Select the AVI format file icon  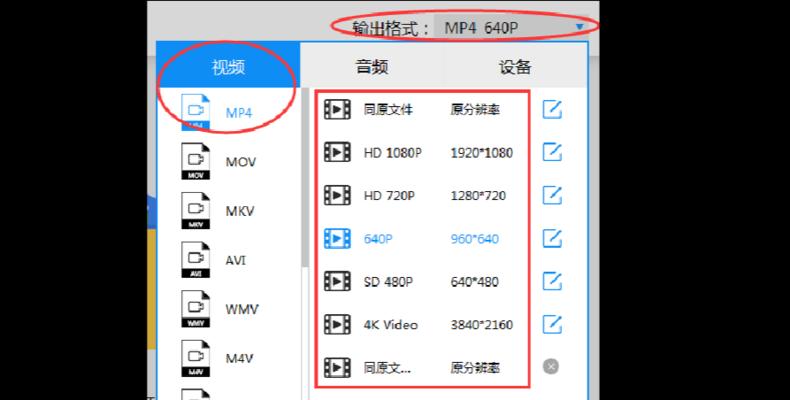pos(195,260)
